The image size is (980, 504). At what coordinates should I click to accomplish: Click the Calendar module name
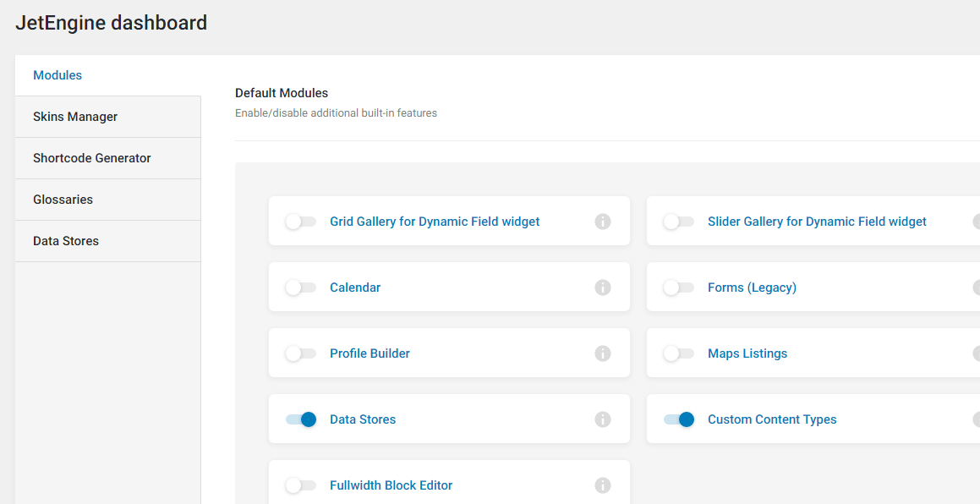(355, 288)
